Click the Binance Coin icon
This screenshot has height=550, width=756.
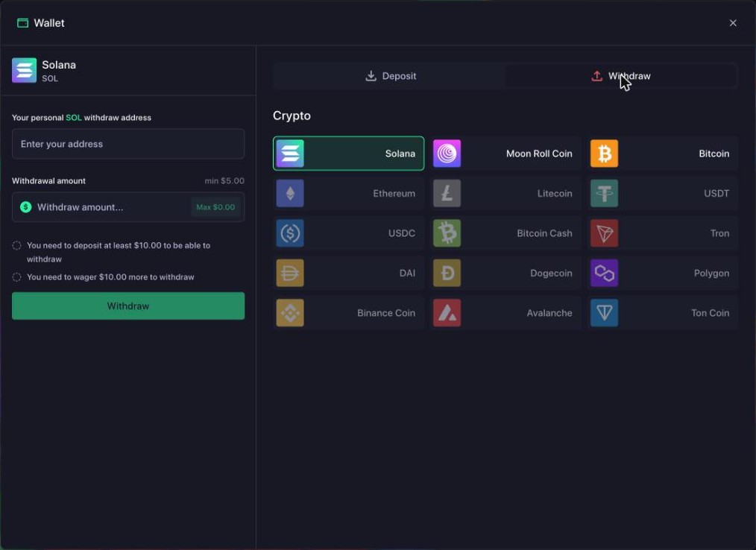290,313
